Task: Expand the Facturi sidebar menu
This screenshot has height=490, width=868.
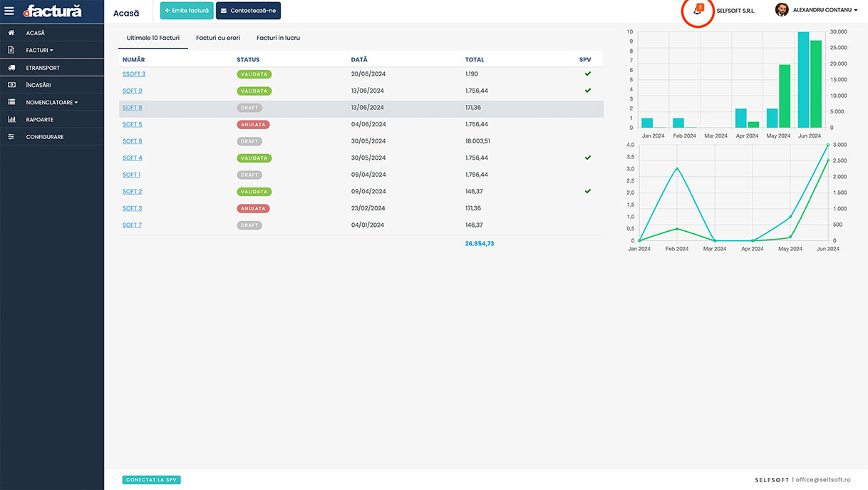Action: [39, 51]
